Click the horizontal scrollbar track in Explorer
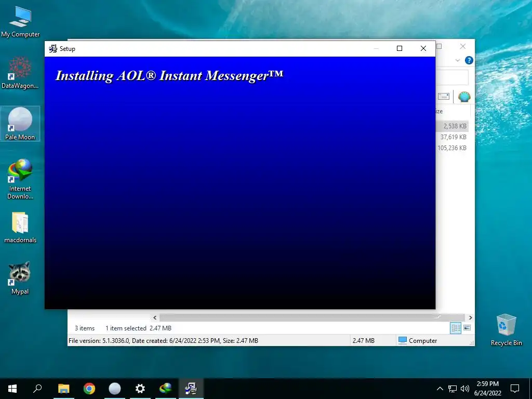 pos(312,317)
